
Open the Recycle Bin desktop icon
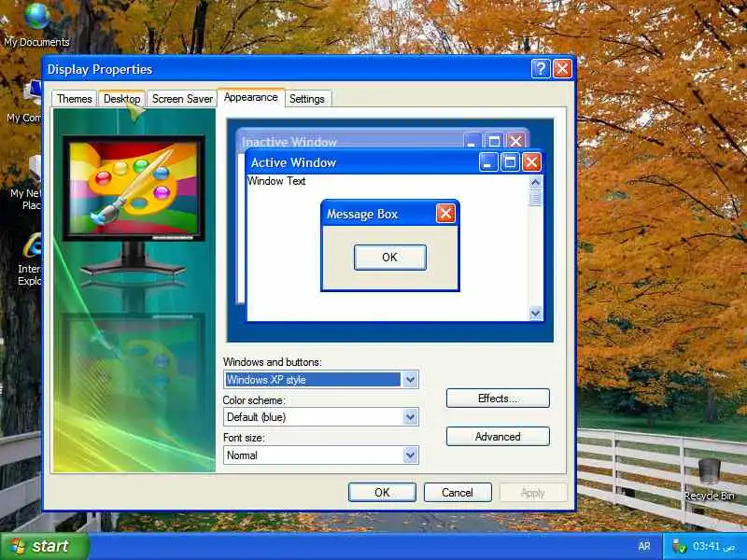pyautogui.click(x=710, y=479)
